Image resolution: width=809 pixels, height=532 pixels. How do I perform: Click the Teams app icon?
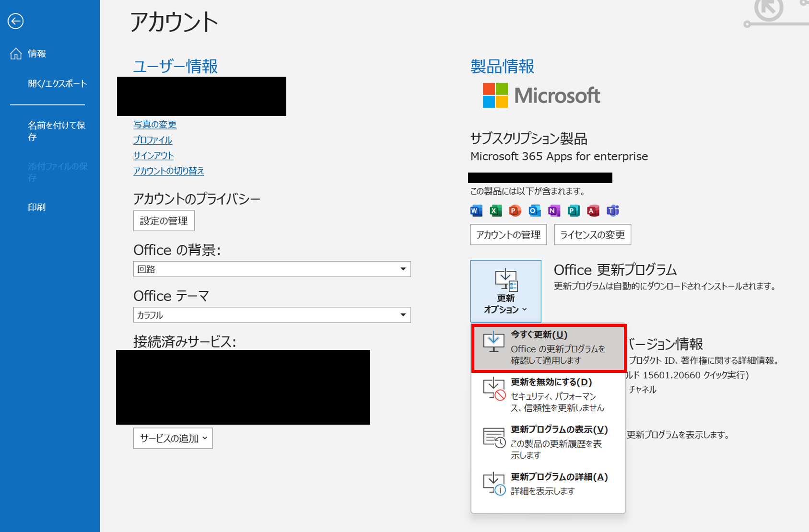(x=613, y=210)
